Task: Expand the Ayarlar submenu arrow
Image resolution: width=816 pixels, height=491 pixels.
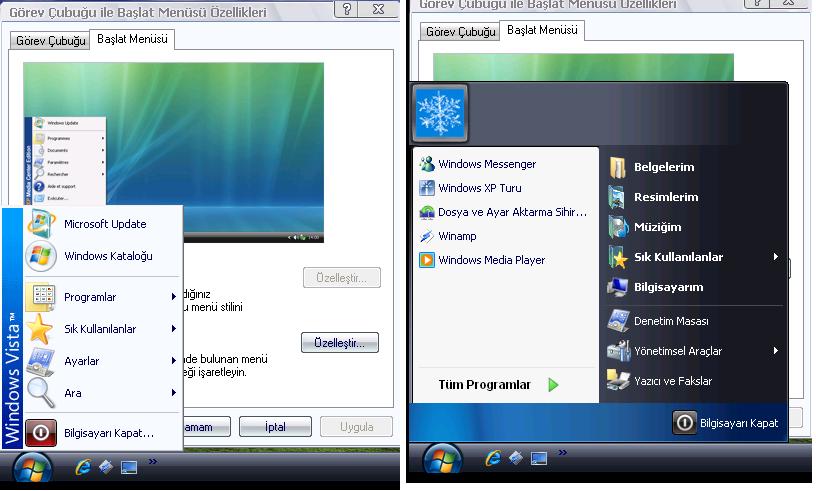Action: tap(174, 361)
